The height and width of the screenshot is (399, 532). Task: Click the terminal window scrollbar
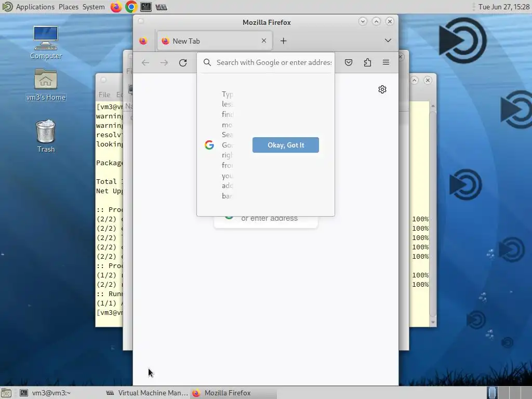433,214
